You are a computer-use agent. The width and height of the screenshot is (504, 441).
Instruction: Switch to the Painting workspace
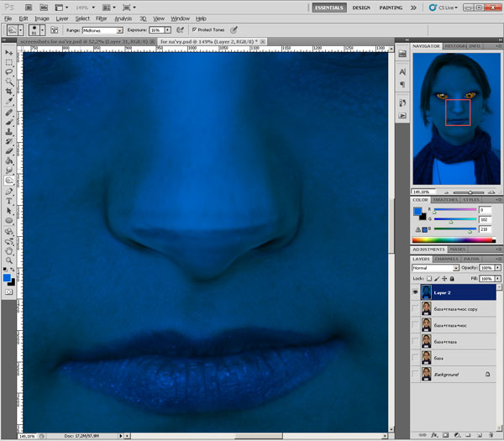(391, 7)
